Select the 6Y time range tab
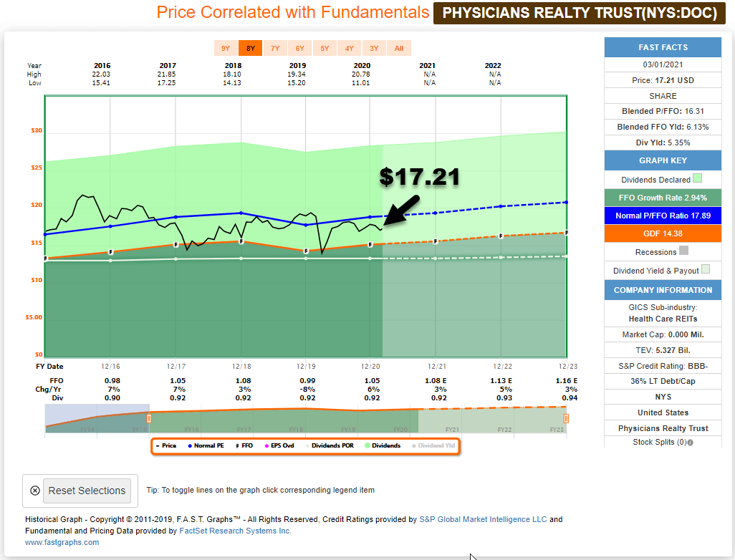Image resolution: width=735 pixels, height=560 pixels. coord(300,48)
